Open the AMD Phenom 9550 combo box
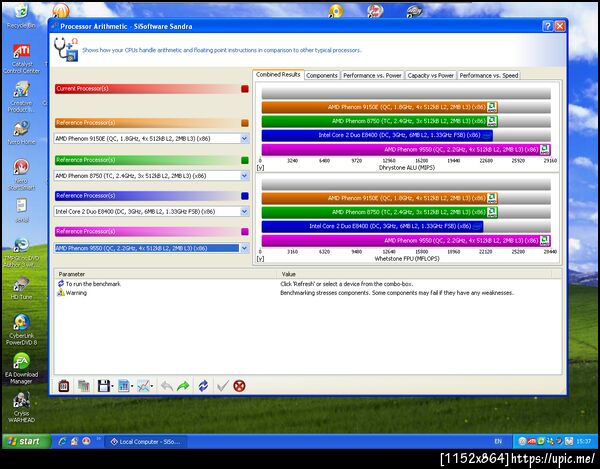The height and width of the screenshot is (469, 600). (152, 248)
